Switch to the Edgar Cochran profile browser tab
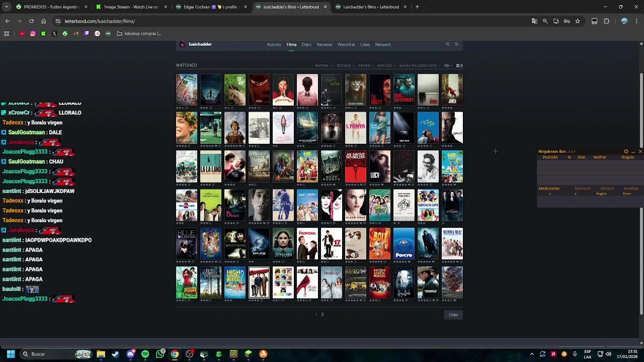The image size is (644, 362). click(x=211, y=7)
